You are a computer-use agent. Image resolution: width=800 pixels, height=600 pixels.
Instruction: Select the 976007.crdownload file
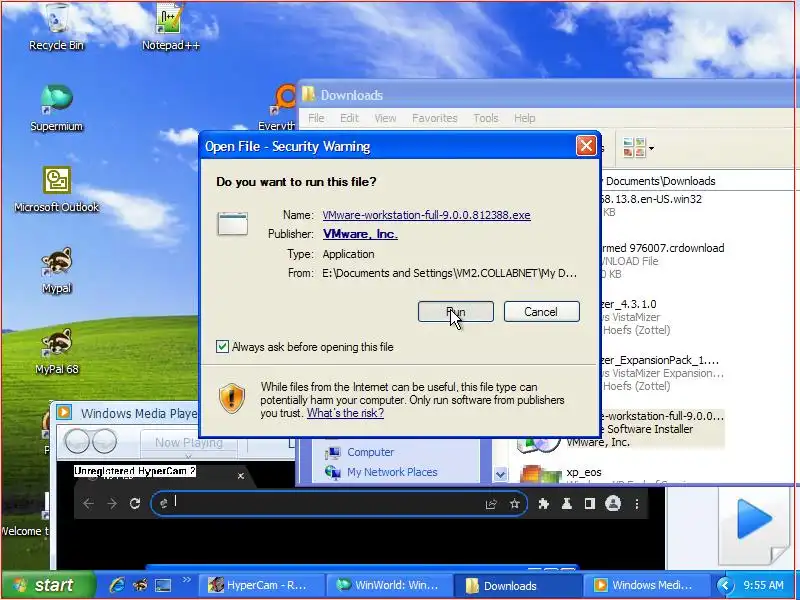pyautogui.click(x=662, y=261)
